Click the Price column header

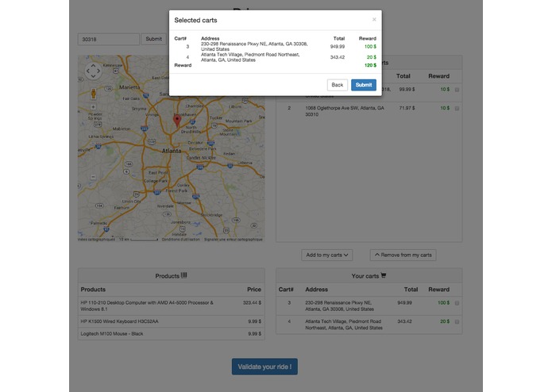254,290
